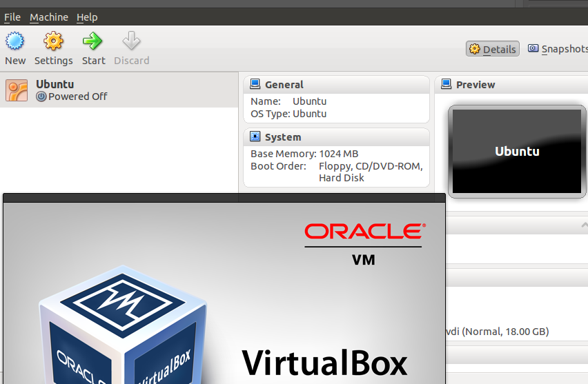Collapse the section with the up chevron
The image size is (588, 384).
click(585, 225)
